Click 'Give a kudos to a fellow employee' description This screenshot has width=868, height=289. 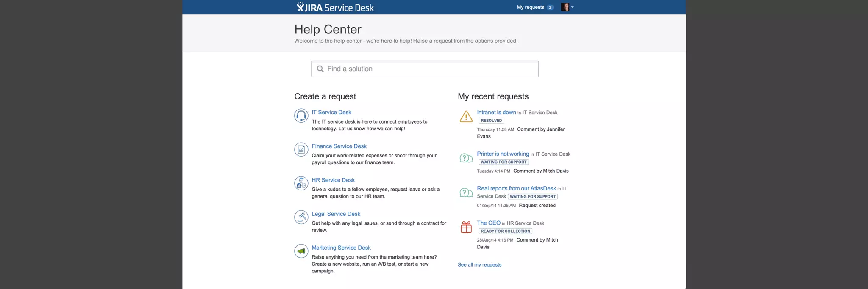[376, 193]
